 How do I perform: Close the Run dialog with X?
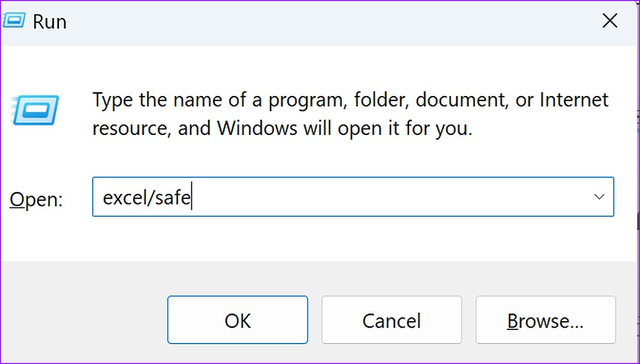click(610, 20)
